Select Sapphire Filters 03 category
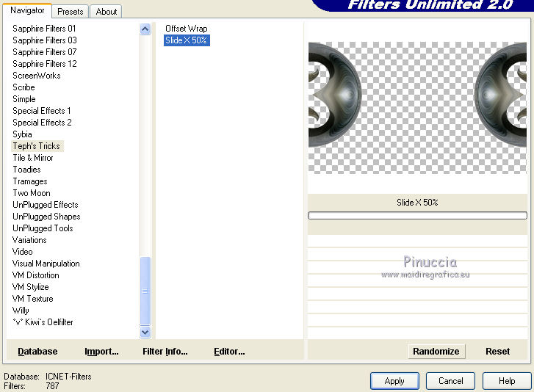The width and height of the screenshot is (534, 392). tap(45, 40)
